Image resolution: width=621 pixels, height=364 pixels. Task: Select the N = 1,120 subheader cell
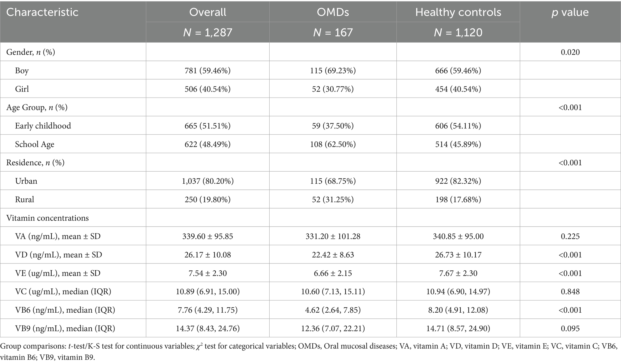pos(458,32)
